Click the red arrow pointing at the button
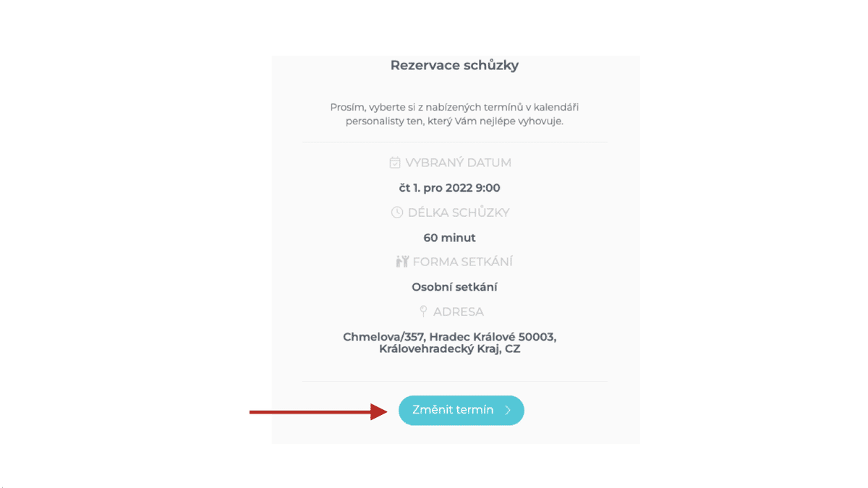868x488 pixels. click(318, 411)
